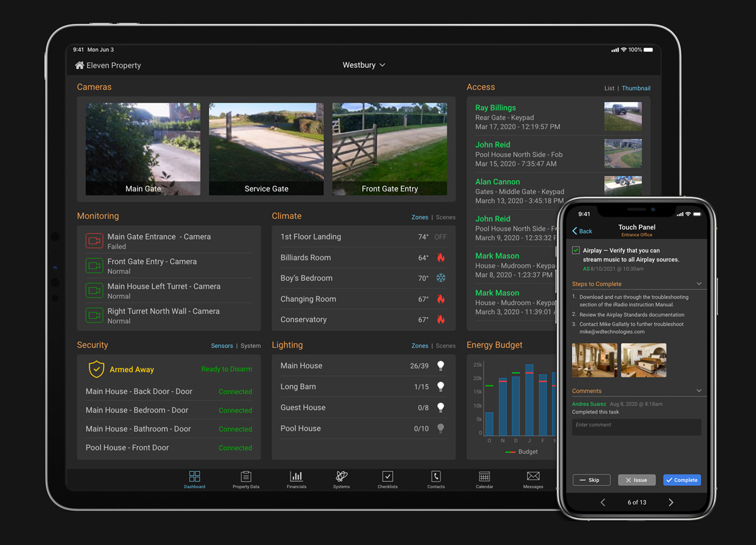Screen dimensions: 756x545
Task: Open the Messages envelope icon
Action: pyautogui.click(x=533, y=476)
